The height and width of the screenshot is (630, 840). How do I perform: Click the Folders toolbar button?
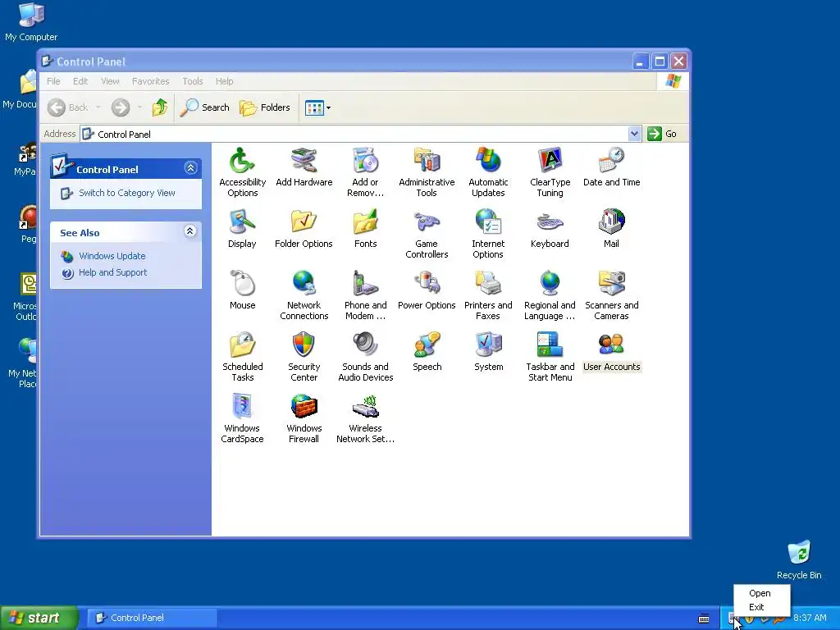265,107
